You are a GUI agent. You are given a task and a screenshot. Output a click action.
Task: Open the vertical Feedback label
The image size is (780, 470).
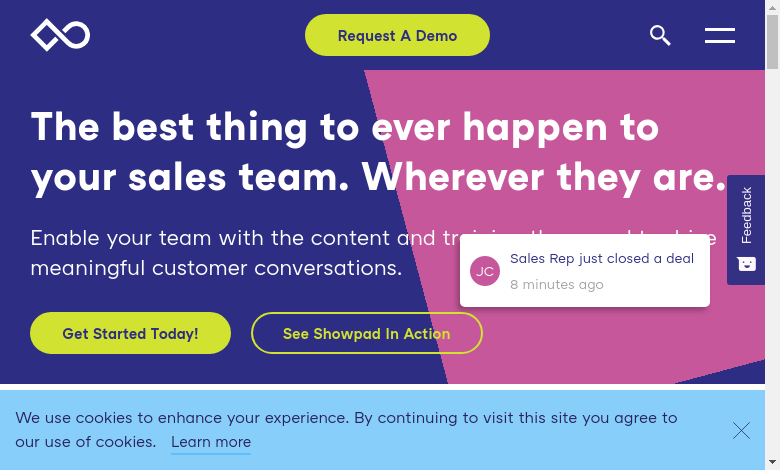(747, 215)
